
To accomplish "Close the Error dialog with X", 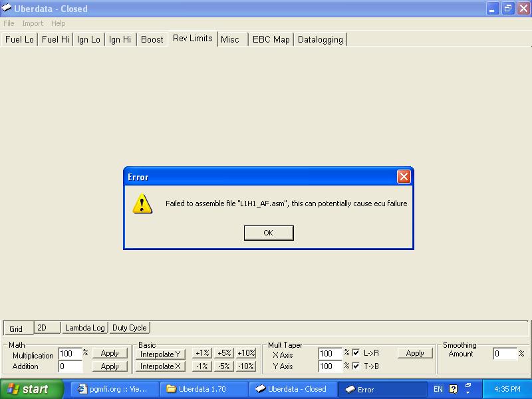I will [x=403, y=177].
